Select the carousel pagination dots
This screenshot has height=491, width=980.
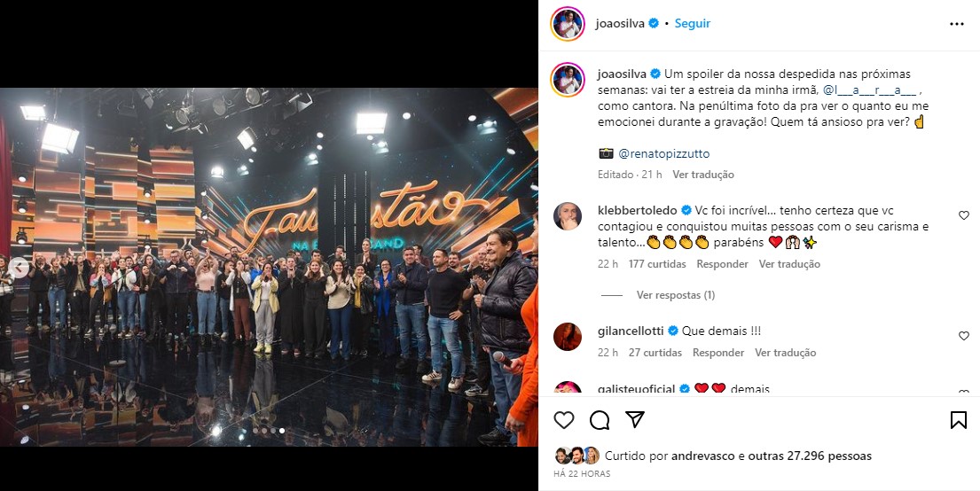tap(269, 431)
